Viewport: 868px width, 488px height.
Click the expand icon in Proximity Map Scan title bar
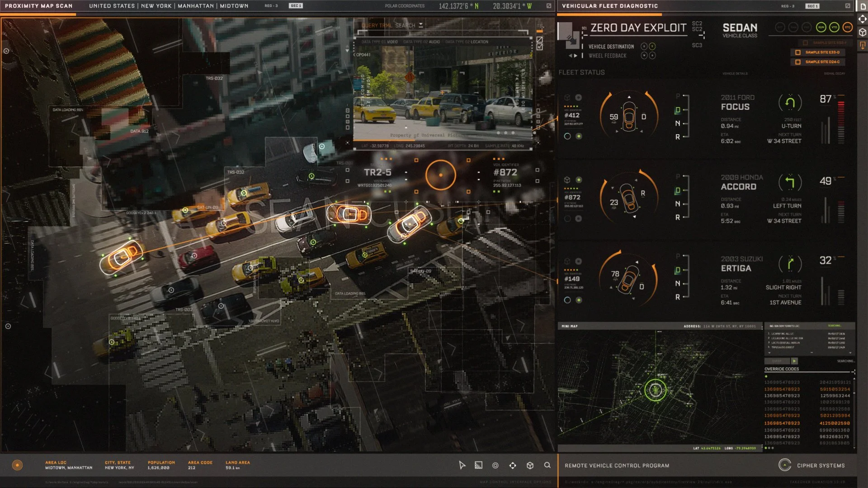pos(548,6)
